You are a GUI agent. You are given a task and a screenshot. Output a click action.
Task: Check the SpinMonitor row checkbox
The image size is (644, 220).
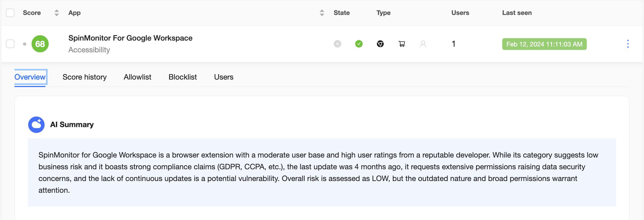(10, 44)
